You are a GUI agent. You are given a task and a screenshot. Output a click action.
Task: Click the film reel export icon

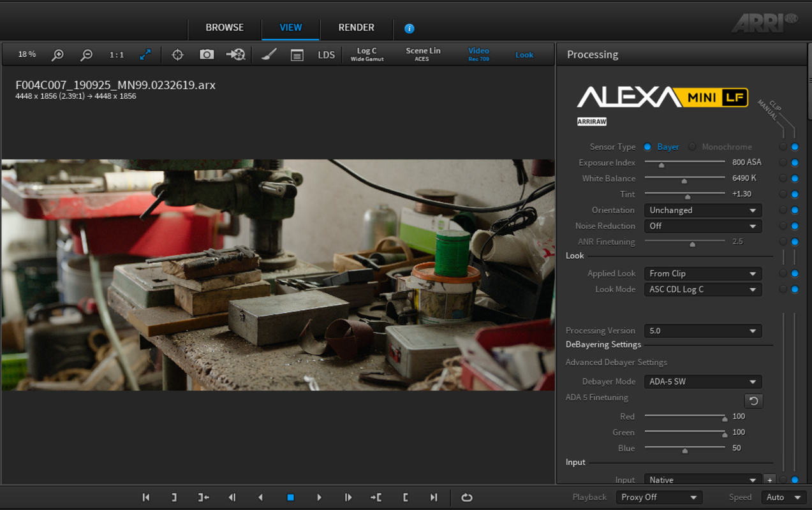(x=235, y=55)
